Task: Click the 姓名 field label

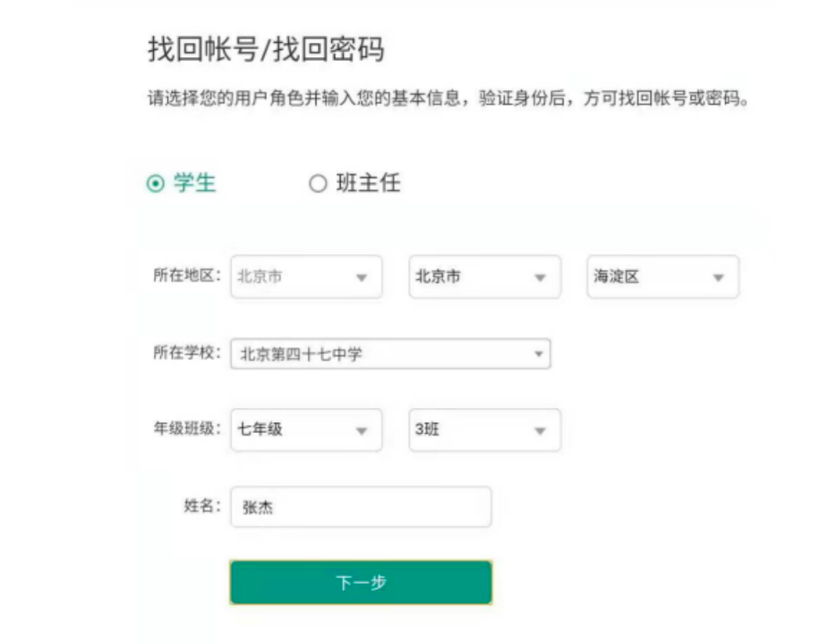Action: pos(201,505)
